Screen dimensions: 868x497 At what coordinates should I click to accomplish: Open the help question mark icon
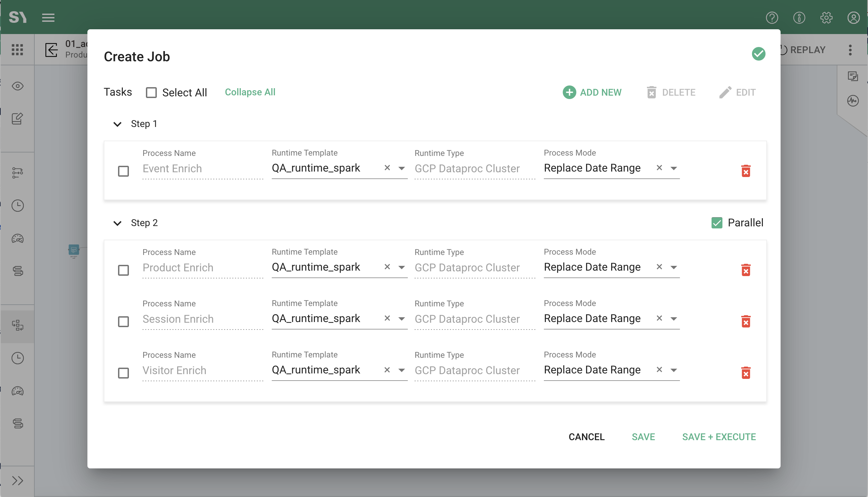click(x=772, y=18)
